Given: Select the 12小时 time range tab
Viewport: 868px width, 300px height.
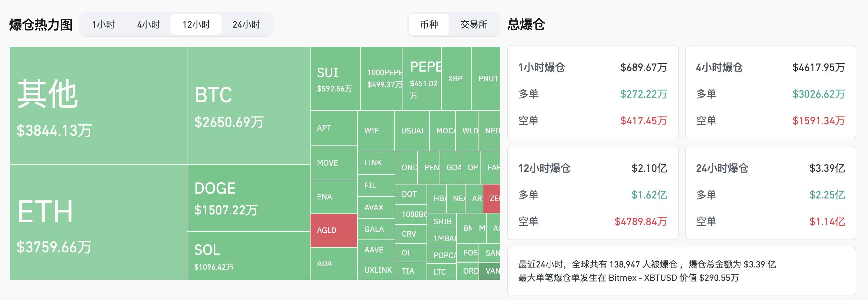Looking at the screenshot, I should (x=196, y=24).
